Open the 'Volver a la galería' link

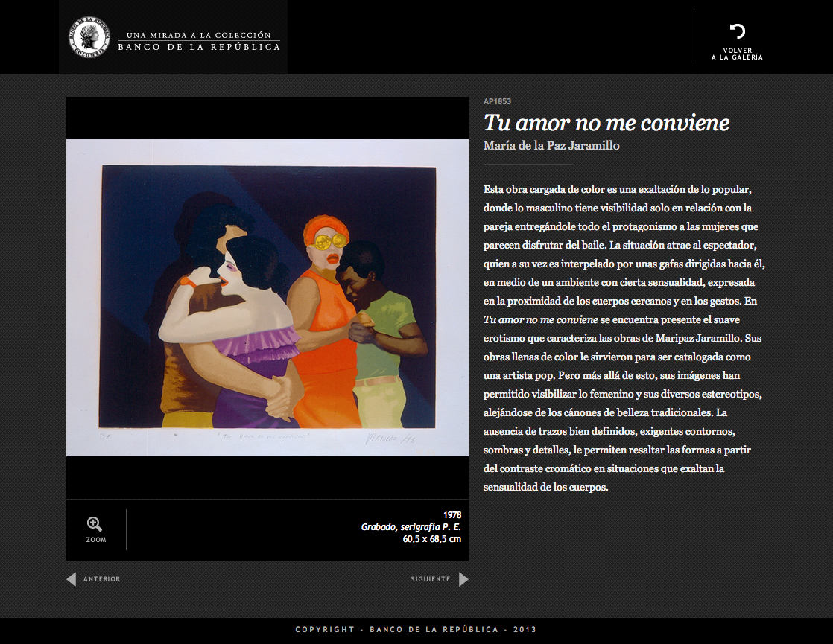737,54
